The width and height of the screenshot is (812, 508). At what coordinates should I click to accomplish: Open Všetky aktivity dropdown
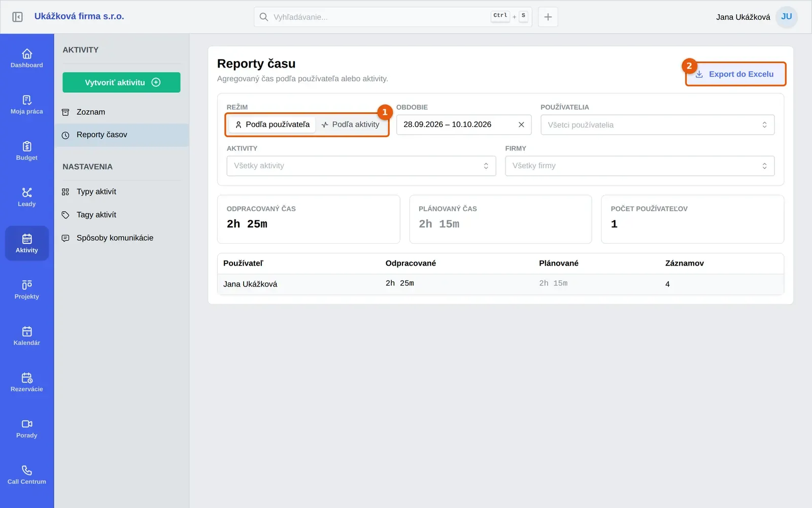(x=361, y=166)
